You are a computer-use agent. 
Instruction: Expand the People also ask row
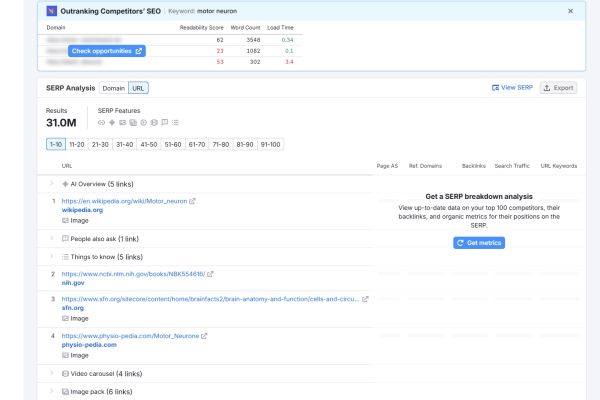51,239
